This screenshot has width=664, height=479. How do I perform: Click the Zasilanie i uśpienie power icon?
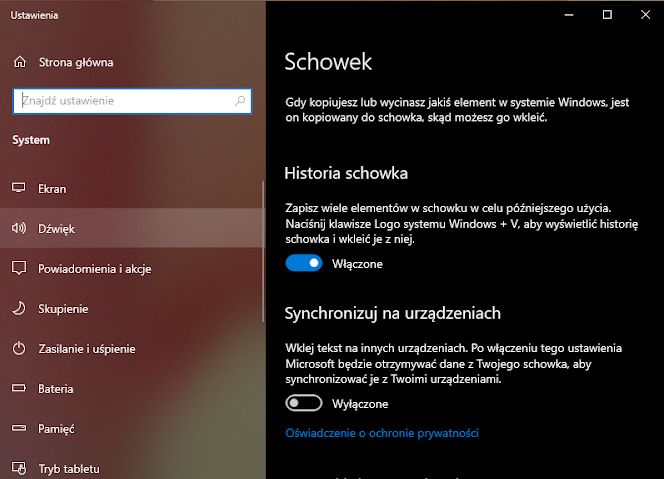[x=19, y=349]
